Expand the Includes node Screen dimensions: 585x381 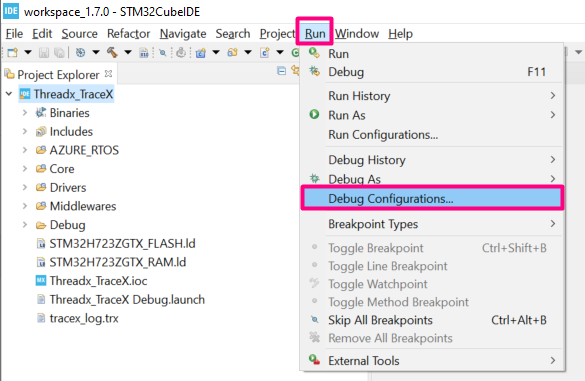[25, 131]
